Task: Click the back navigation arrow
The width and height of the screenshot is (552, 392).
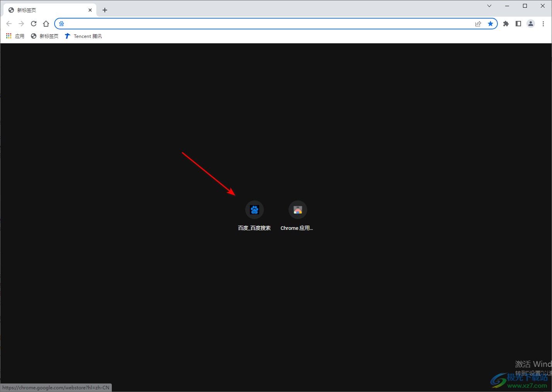Action: pyautogui.click(x=9, y=24)
